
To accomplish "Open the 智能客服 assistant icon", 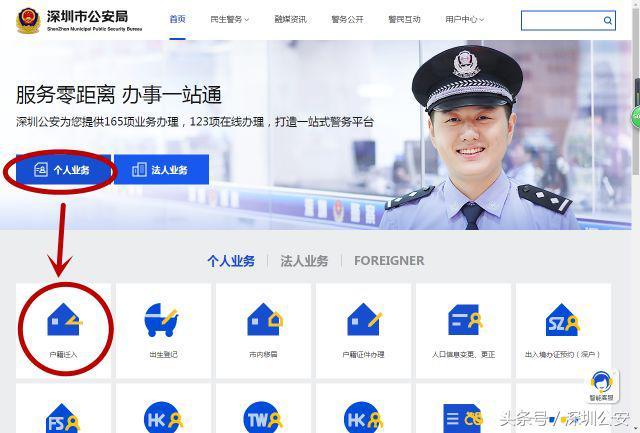I will pos(601,386).
